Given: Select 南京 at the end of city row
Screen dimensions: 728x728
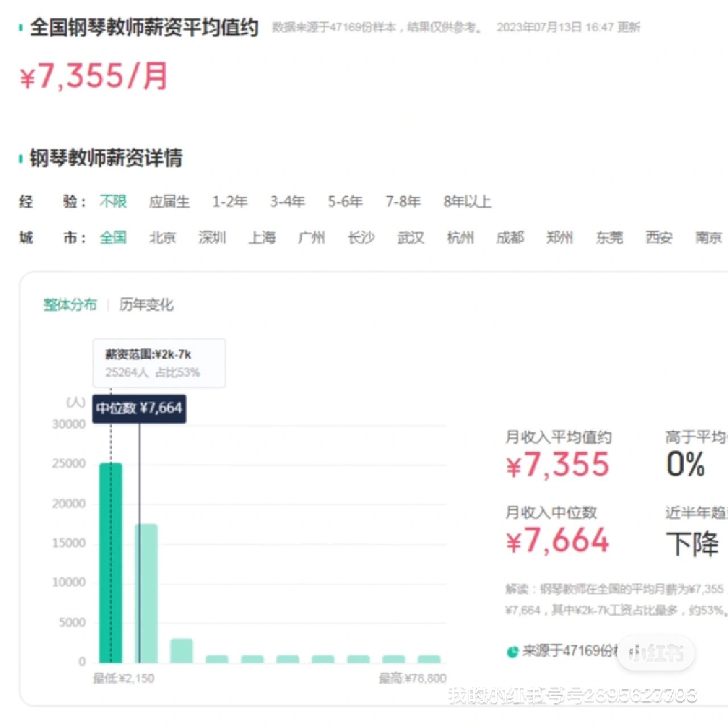Looking at the screenshot, I should pyautogui.click(x=708, y=238).
